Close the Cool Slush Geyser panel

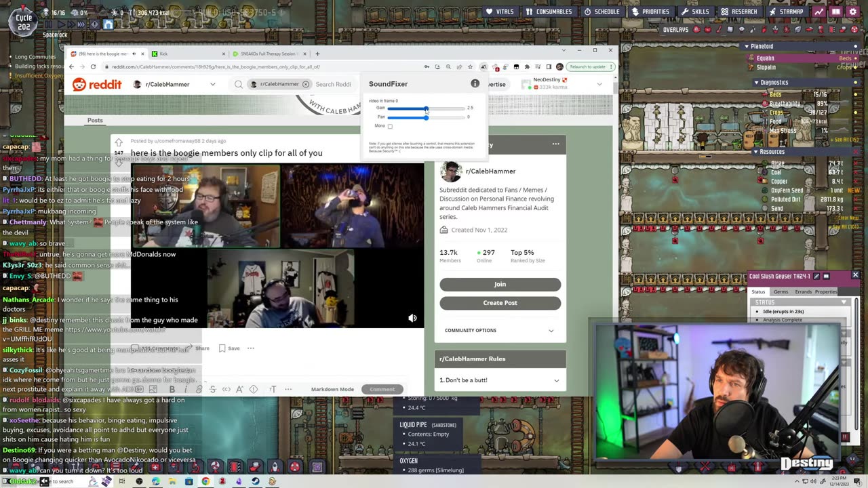(x=855, y=275)
